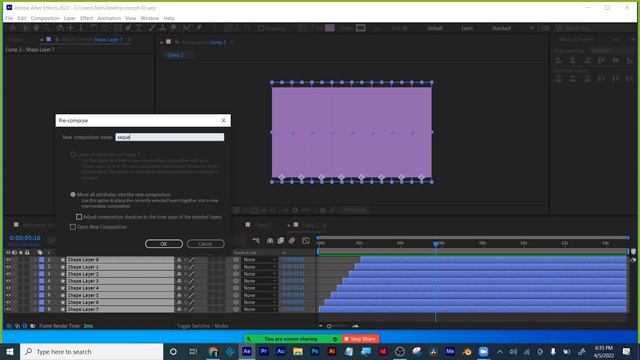
Task: Select the Rectangle shape tool
Action: (x=118, y=28)
